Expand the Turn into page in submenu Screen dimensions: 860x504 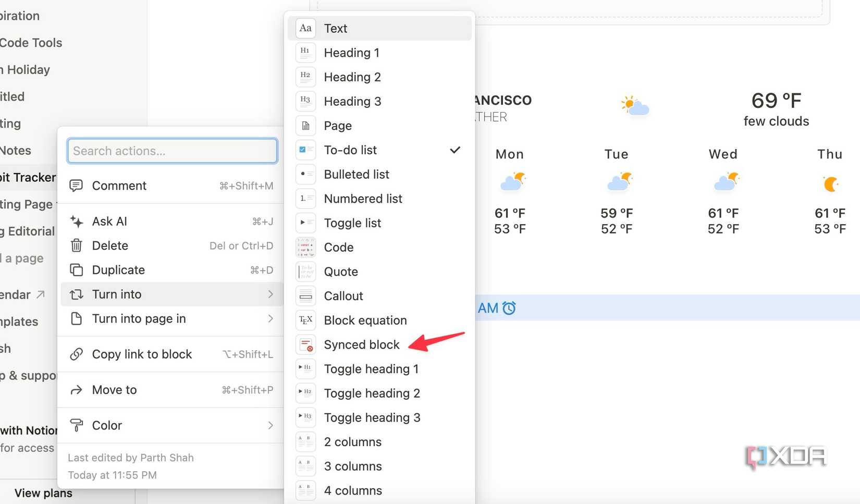click(271, 318)
